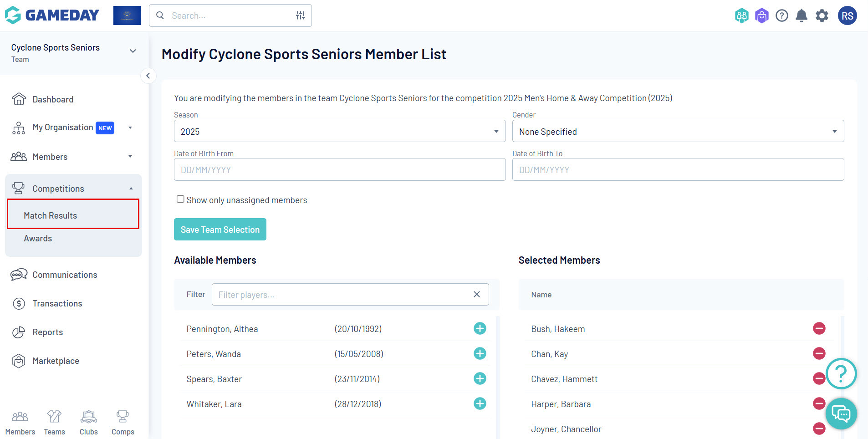Remove Chan, Kay from selected members

pos(819,353)
